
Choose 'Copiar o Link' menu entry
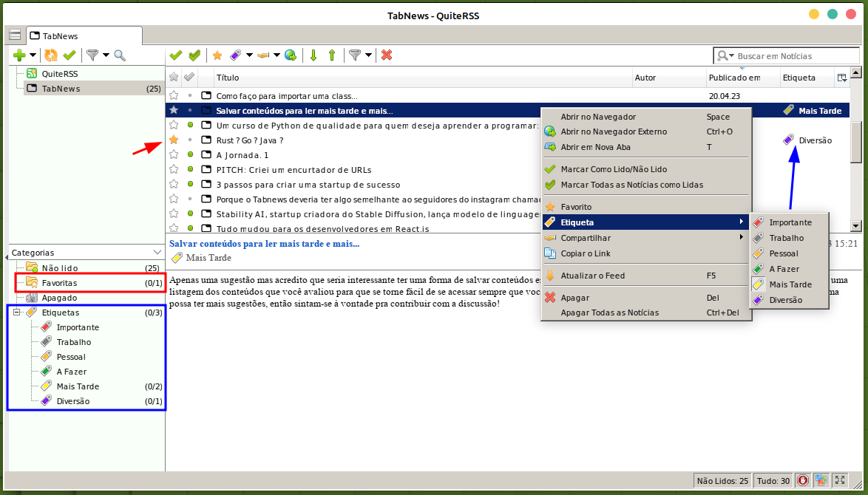click(646, 253)
